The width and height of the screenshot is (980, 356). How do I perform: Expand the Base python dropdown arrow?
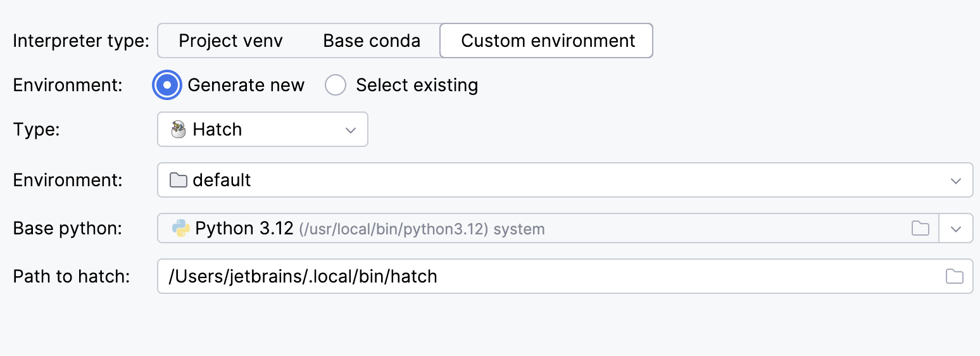coord(955,229)
